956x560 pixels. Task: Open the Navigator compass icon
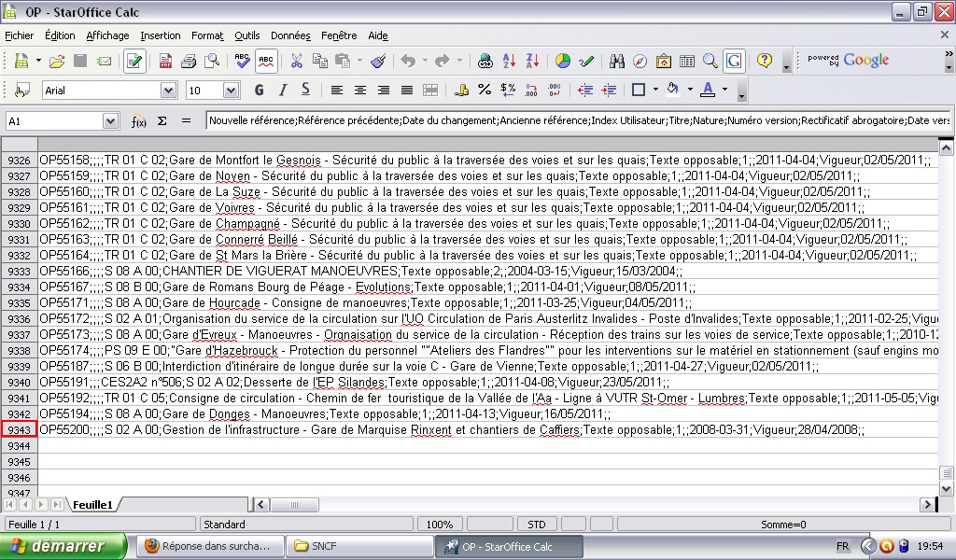(640, 62)
